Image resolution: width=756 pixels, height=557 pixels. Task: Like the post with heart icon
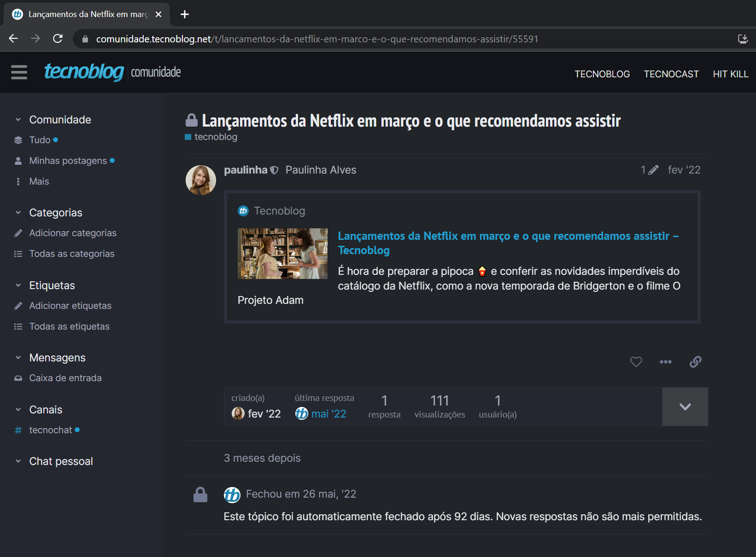point(636,362)
